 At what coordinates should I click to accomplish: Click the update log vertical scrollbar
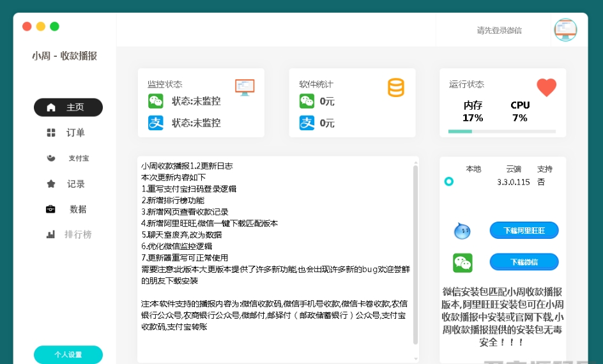(416, 254)
